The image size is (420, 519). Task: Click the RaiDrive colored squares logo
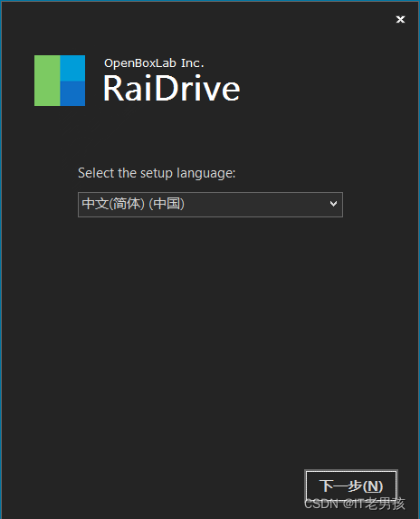click(60, 81)
